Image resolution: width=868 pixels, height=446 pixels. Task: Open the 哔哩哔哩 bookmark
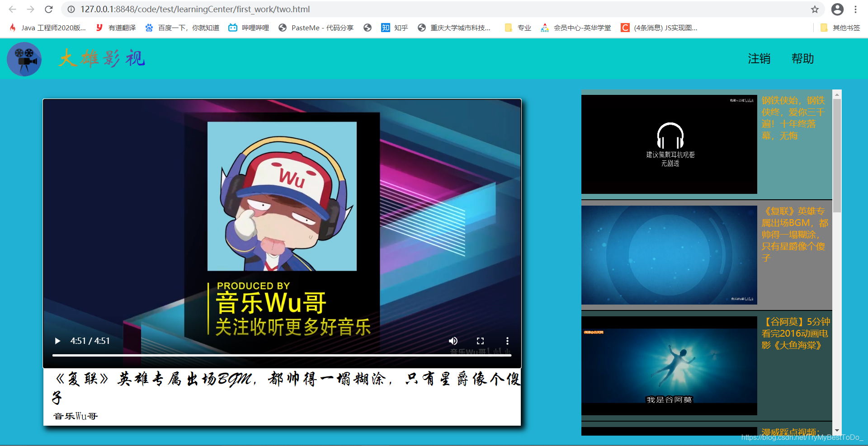tap(249, 28)
